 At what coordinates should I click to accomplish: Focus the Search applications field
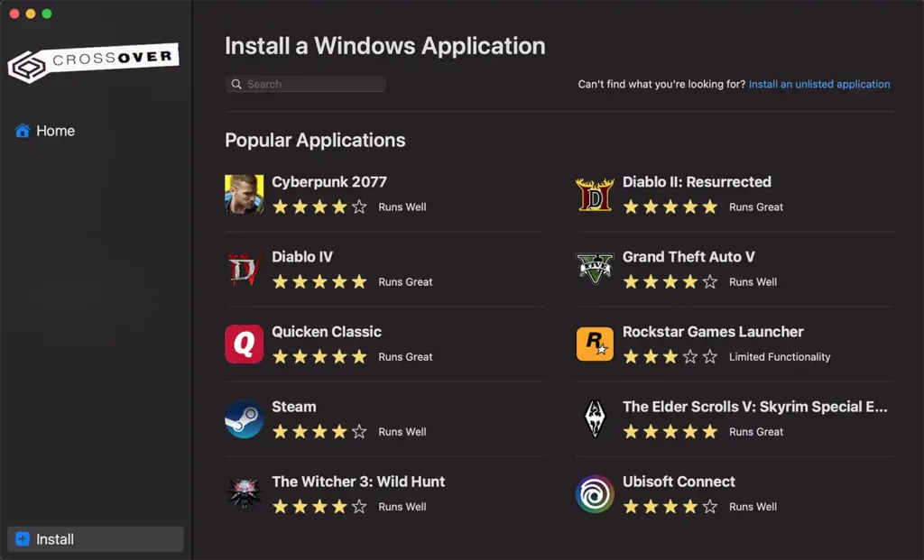point(305,84)
